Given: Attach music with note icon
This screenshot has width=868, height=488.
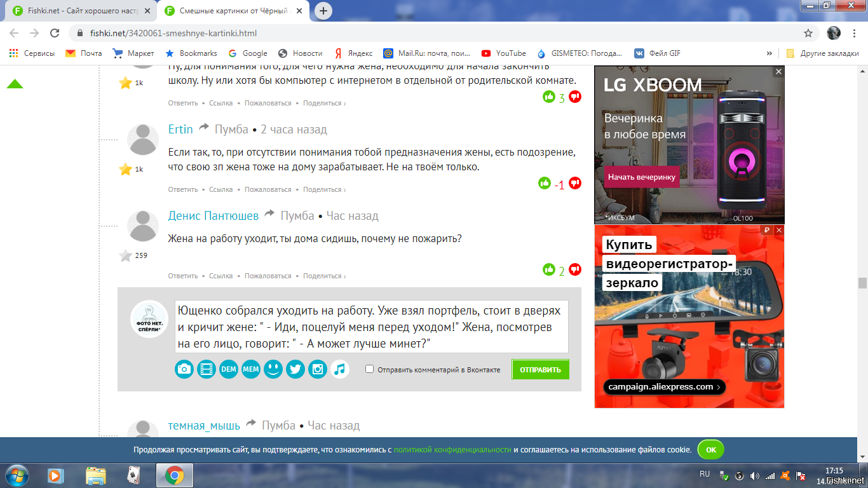Looking at the screenshot, I should tap(340, 369).
